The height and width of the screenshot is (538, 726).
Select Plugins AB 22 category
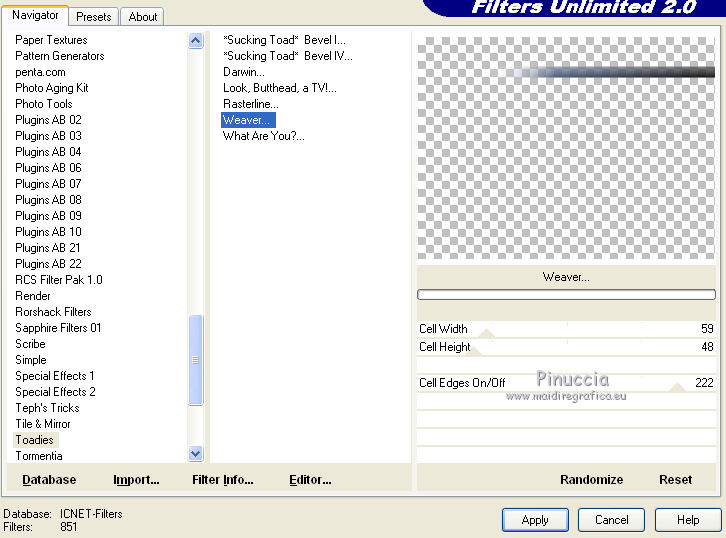[x=48, y=264]
